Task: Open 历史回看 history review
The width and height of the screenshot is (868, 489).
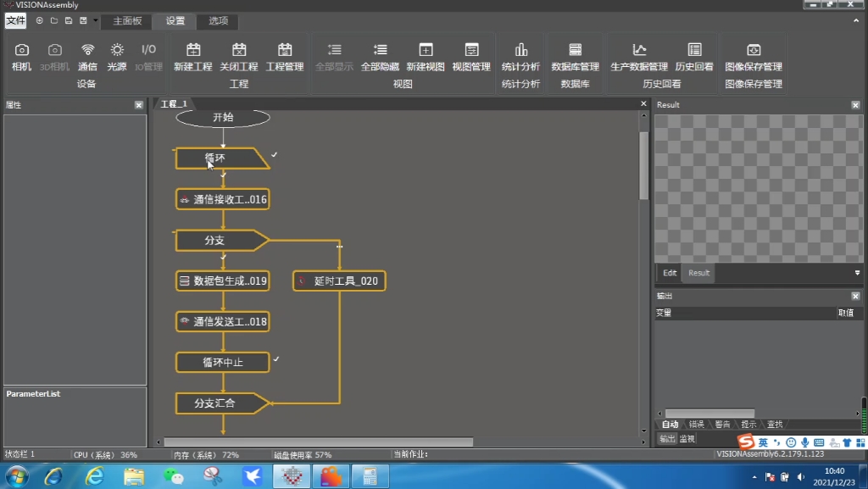Action: tap(694, 57)
